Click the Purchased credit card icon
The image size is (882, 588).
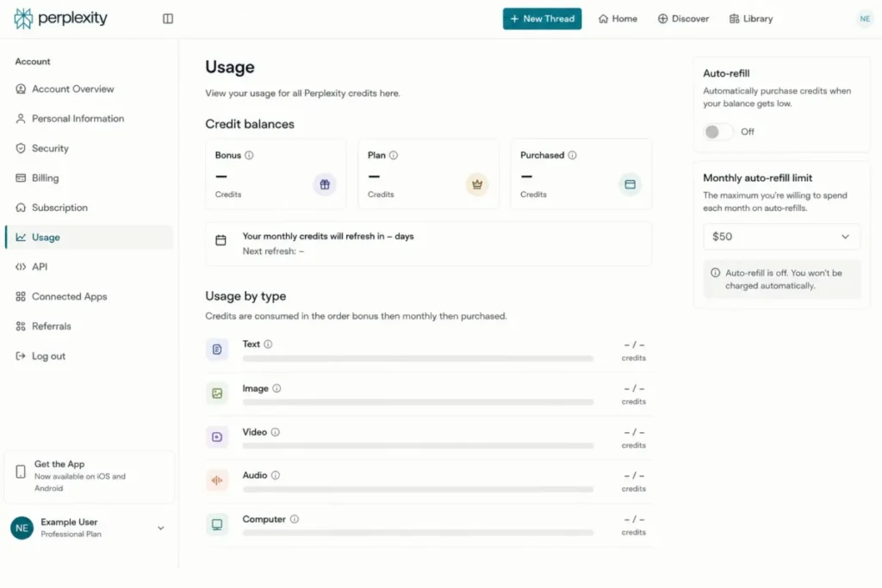tap(630, 184)
